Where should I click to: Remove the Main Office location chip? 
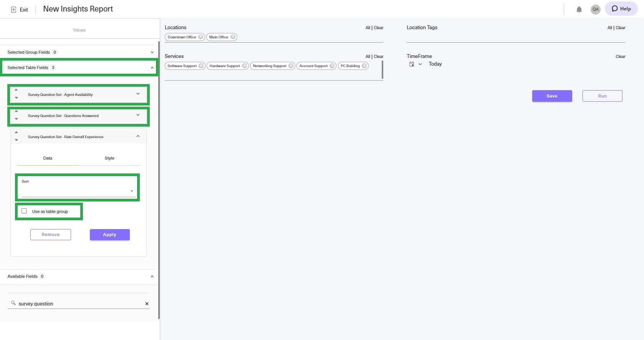click(x=233, y=37)
